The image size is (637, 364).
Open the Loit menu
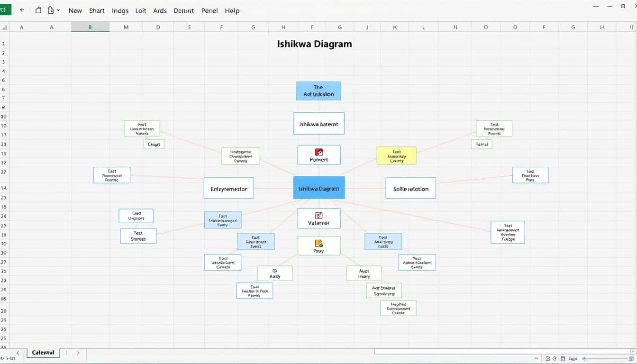(141, 10)
